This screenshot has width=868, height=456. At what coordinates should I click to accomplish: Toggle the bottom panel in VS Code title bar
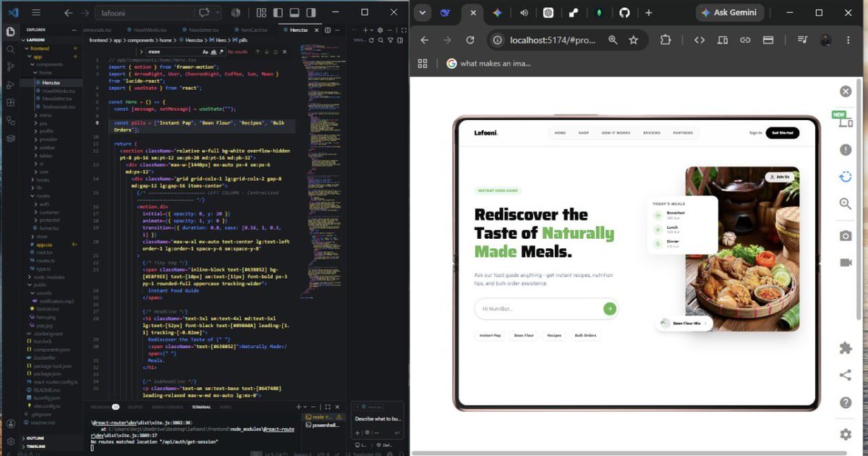tap(294, 12)
